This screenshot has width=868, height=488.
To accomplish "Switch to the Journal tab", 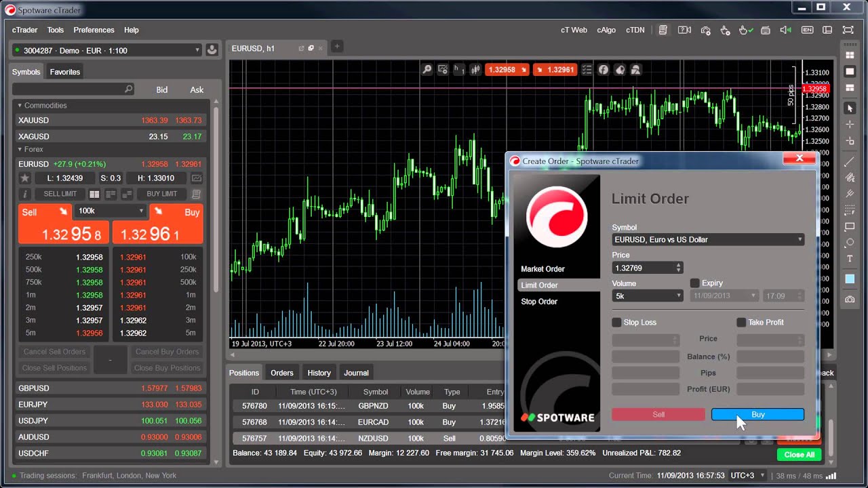I will (x=356, y=373).
